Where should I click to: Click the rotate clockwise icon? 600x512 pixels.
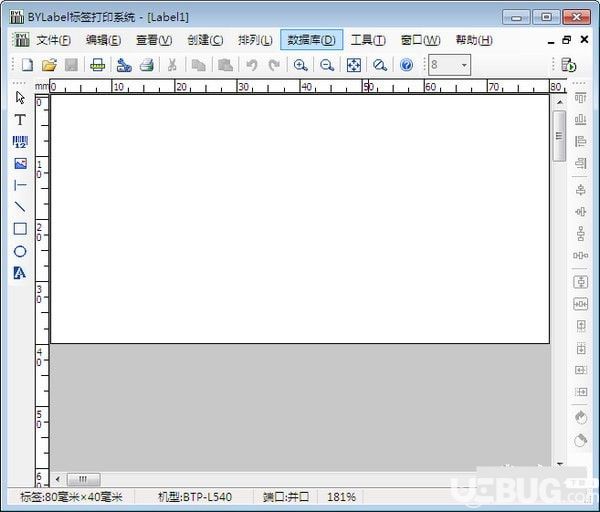(x=580, y=440)
